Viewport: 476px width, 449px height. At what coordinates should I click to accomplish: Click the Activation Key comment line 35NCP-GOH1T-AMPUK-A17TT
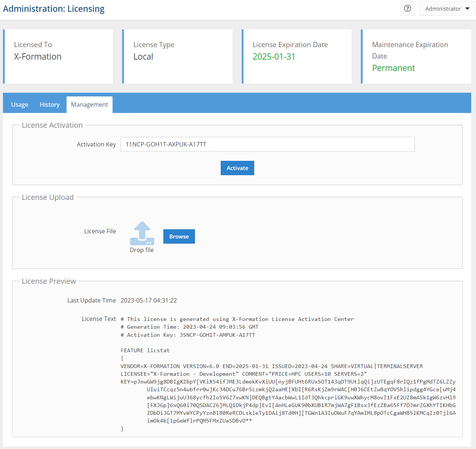(188, 335)
